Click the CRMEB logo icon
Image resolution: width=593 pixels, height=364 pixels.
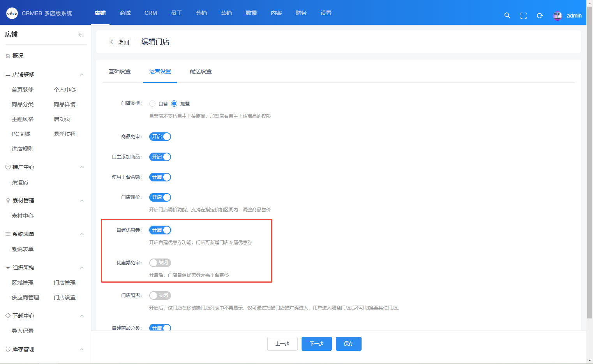[x=12, y=13]
